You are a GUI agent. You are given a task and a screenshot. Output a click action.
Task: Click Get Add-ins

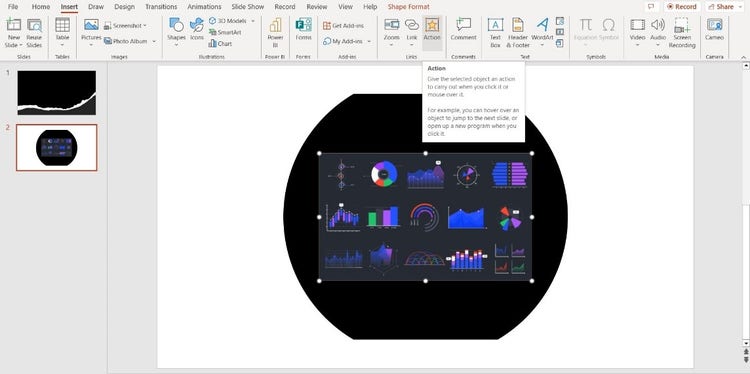pos(343,25)
